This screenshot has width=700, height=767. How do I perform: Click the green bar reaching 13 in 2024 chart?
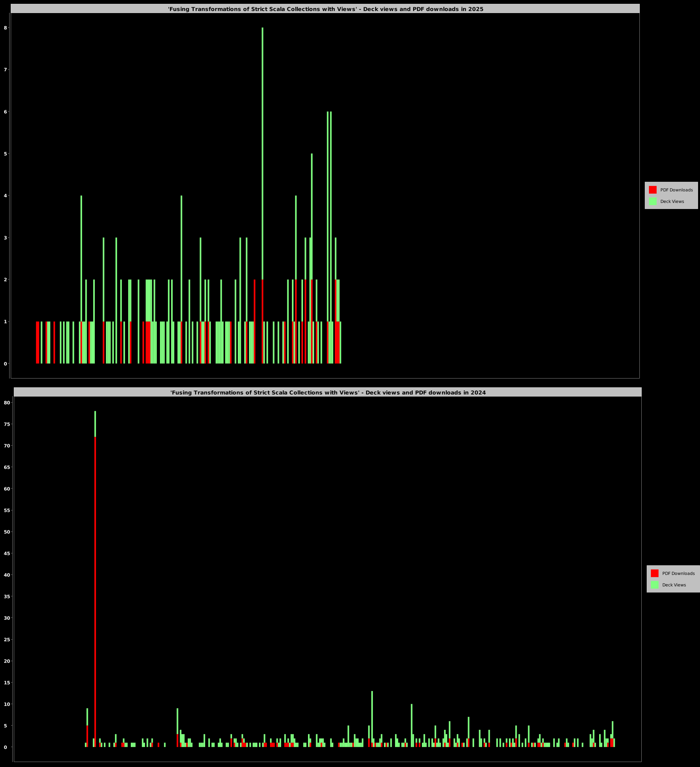(372, 713)
